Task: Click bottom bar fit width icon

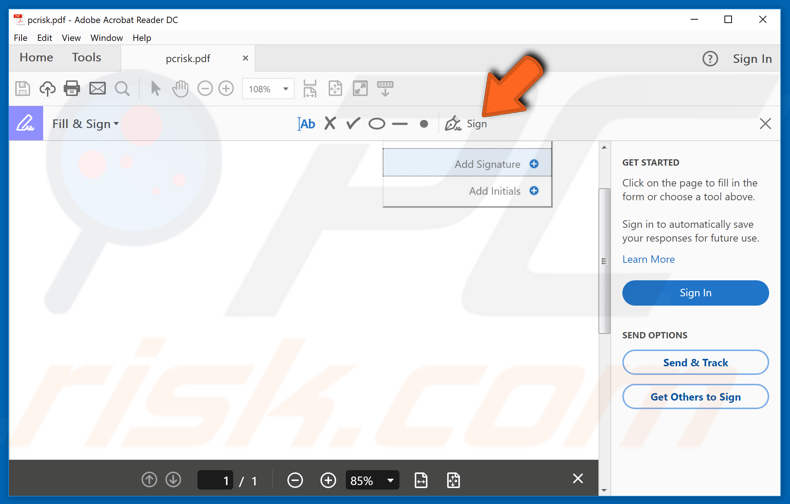Action: [421, 480]
